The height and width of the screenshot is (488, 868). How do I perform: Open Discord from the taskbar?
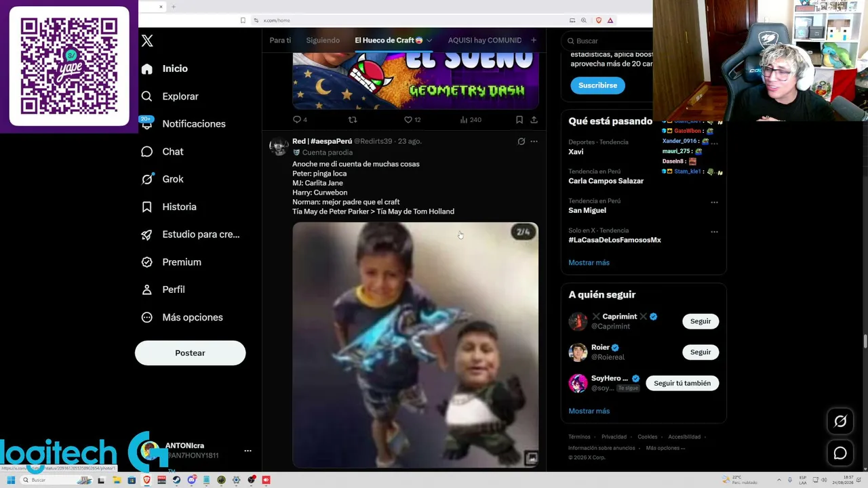click(192, 481)
